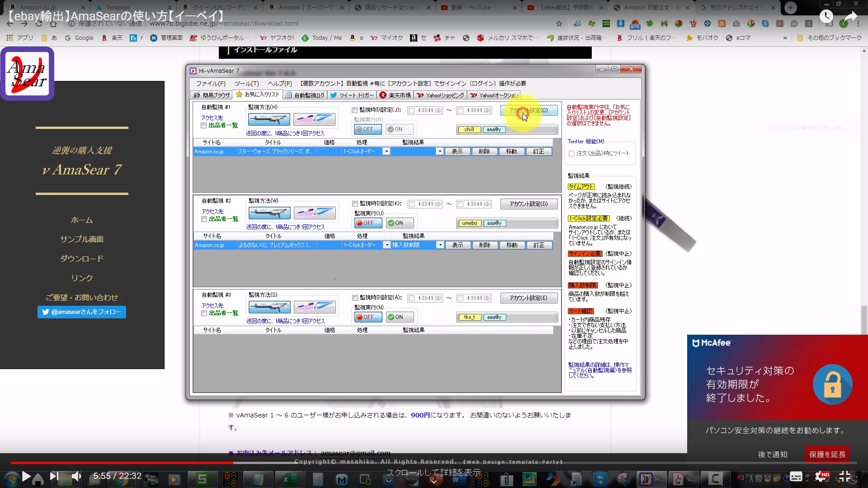Seek using the red video progress bar
Screen dimensions: 868x488
pyautogui.click(x=122, y=463)
